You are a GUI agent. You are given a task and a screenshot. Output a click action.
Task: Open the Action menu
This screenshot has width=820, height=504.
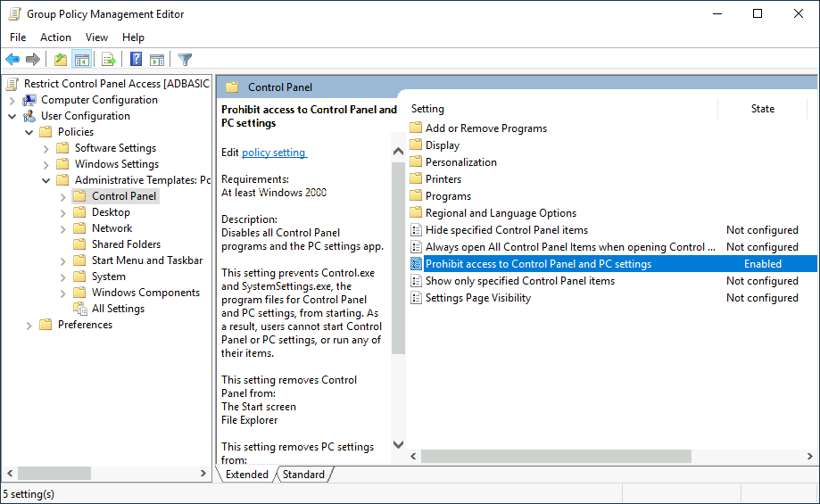(x=55, y=37)
